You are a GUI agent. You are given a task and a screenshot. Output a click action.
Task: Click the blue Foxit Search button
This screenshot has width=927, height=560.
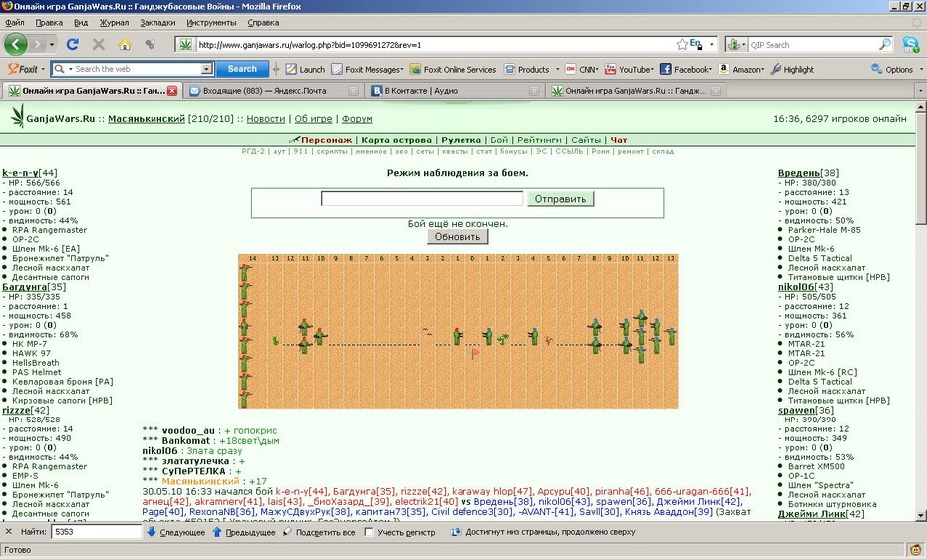[242, 69]
